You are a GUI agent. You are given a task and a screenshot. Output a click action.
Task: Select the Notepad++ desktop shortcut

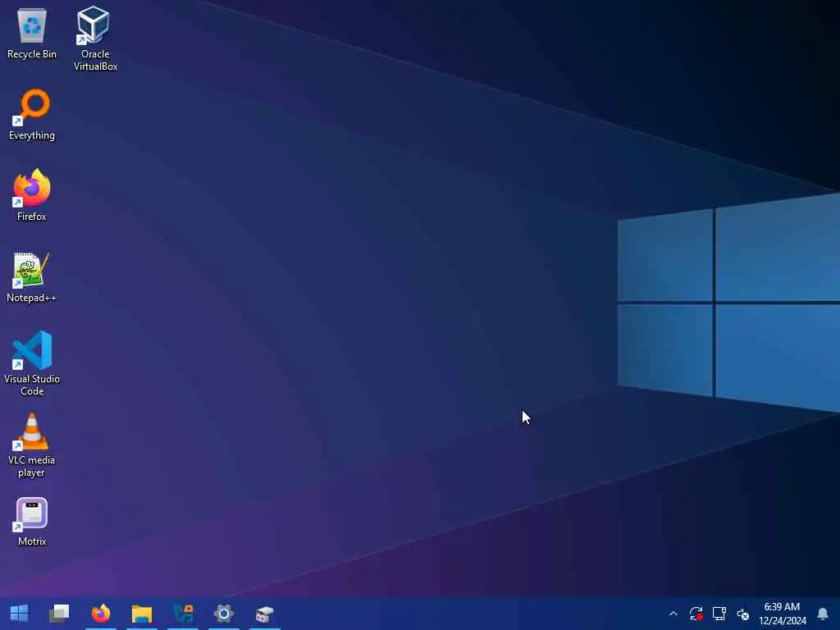[x=32, y=277]
